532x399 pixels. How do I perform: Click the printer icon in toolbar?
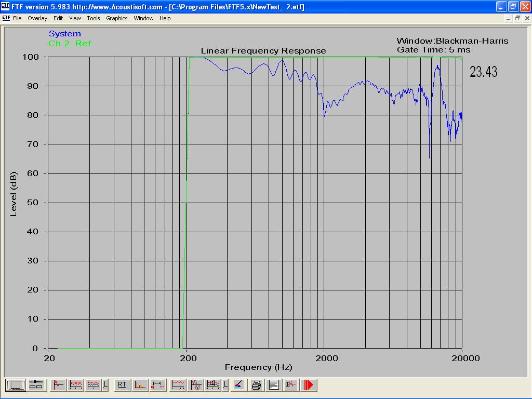pos(256,385)
